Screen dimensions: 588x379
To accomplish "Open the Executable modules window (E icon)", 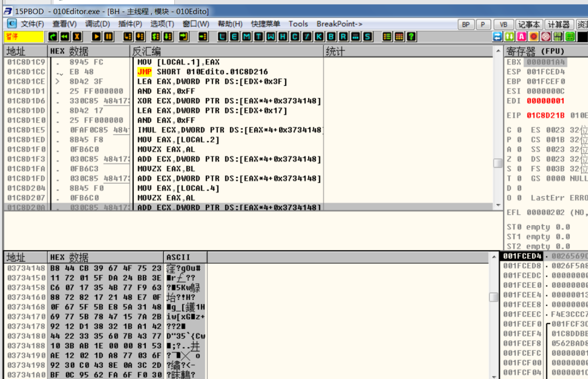I will 234,37.
